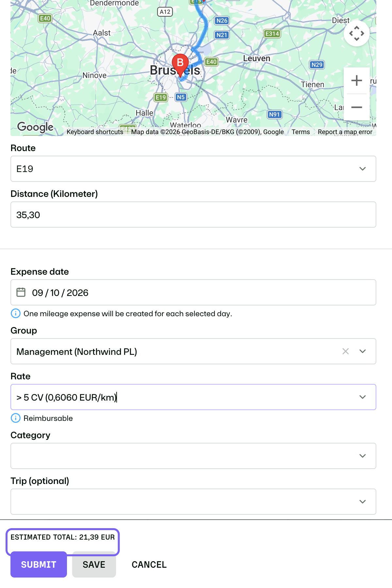
Task: Click the N91 road badge on map
Action: coord(274,114)
